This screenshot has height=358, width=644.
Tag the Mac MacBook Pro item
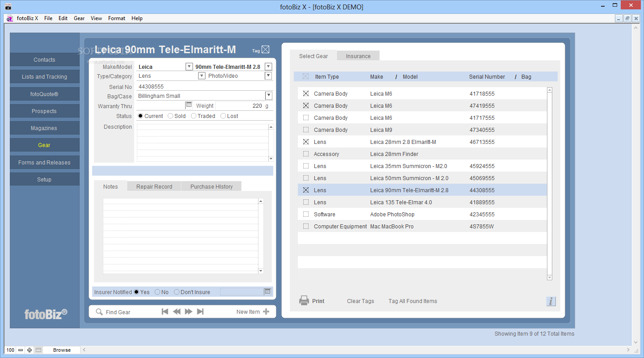[306, 226]
